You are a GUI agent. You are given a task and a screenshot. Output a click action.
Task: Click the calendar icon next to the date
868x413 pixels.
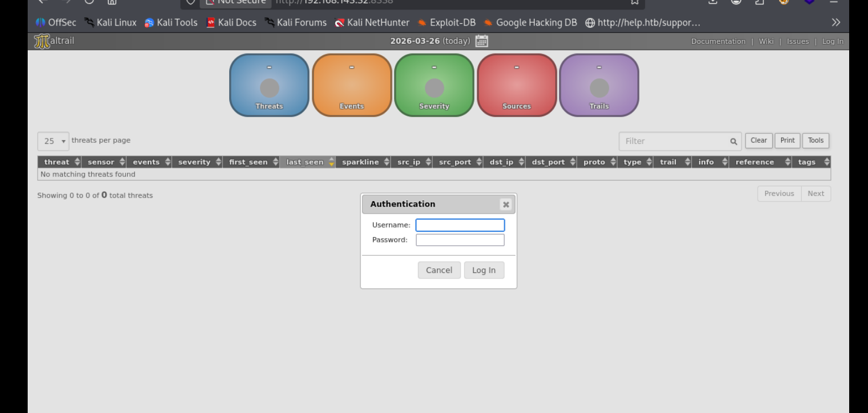pos(481,41)
